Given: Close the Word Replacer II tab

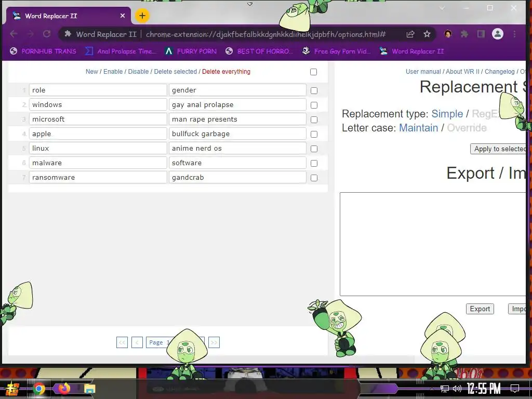Looking at the screenshot, I should coord(123,16).
